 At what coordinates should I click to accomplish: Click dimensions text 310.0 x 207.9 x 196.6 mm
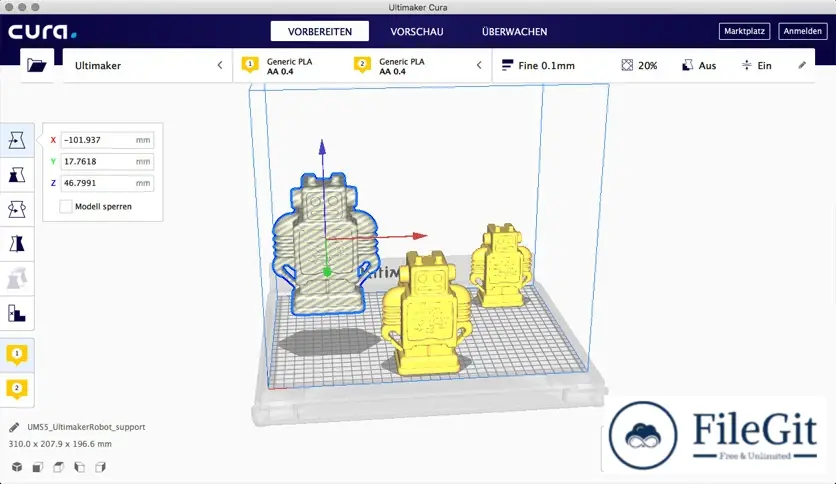click(60, 443)
